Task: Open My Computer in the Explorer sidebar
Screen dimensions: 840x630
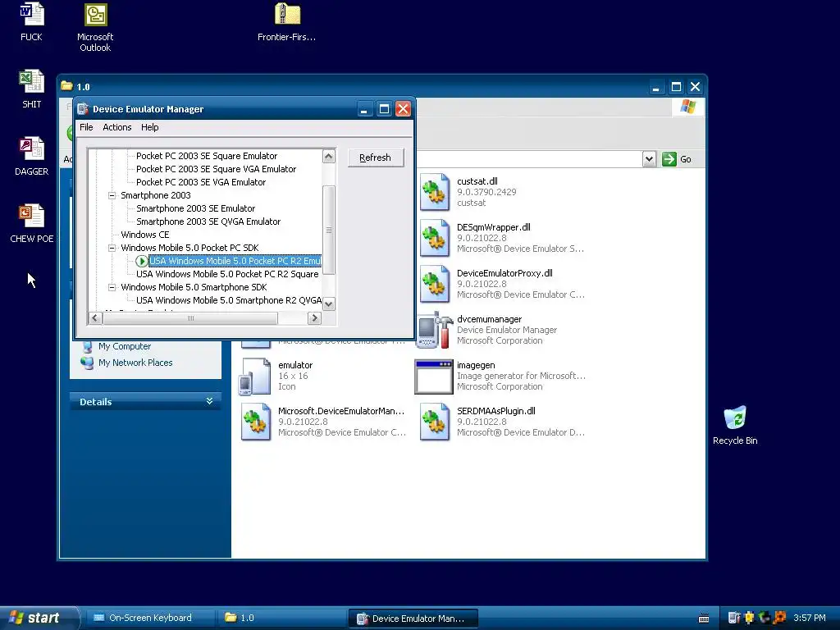Action: 125,347
